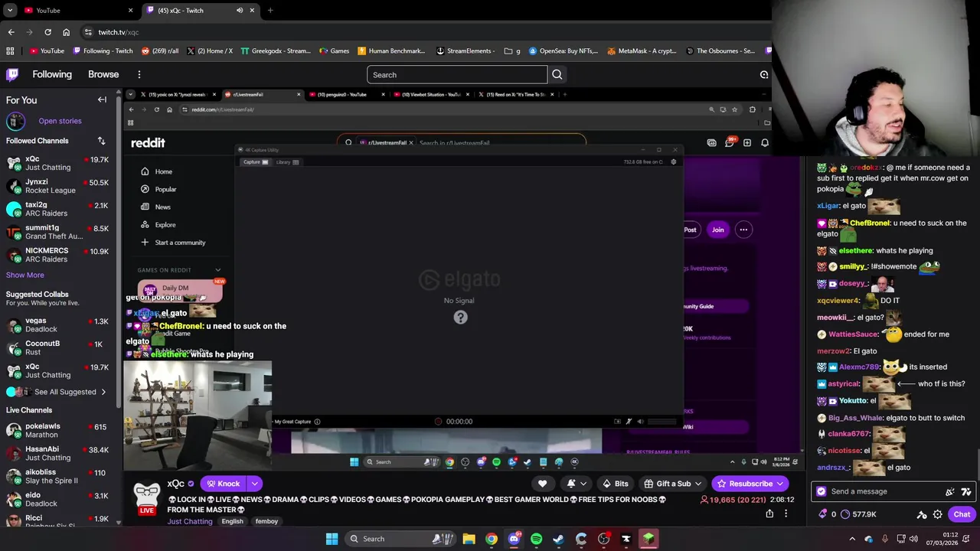Show hidden system tray icons
Image resolution: width=980 pixels, height=551 pixels.
pyautogui.click(x=854, y=539)
